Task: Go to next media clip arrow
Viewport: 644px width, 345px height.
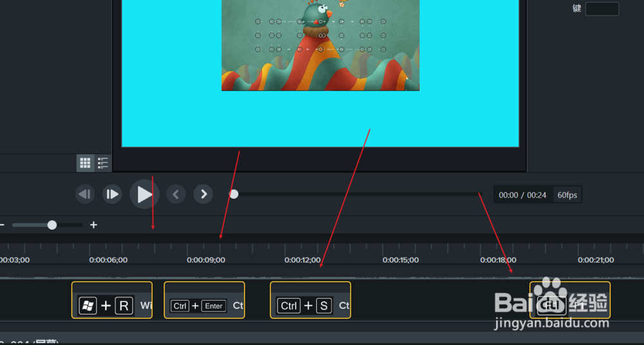Action: tap(204, 194)
